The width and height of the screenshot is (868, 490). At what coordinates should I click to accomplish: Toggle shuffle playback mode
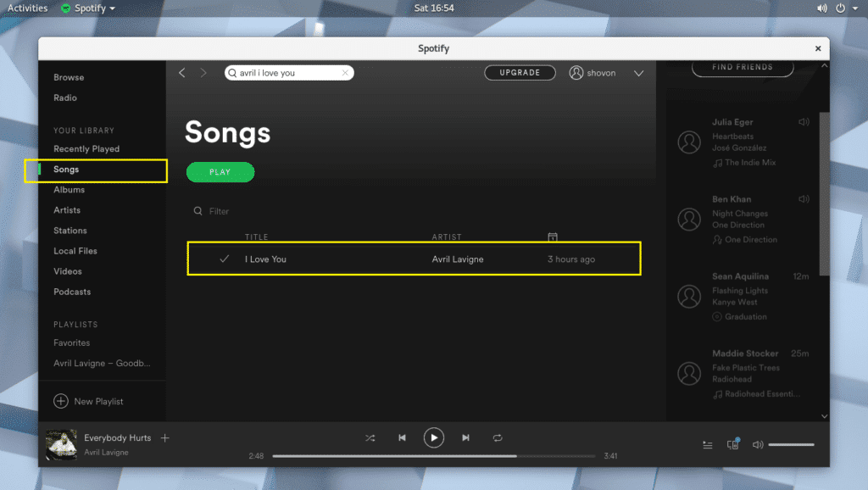[370, 437]
